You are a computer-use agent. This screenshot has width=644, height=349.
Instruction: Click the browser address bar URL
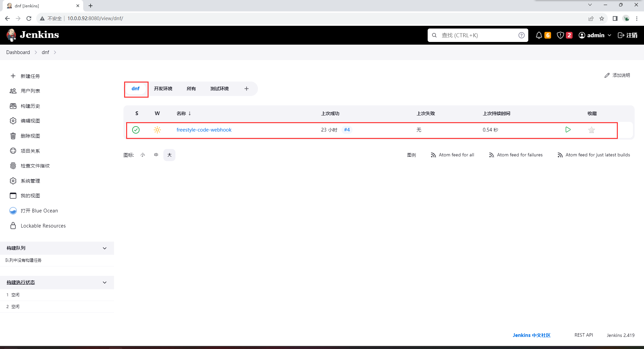(95, 18)
